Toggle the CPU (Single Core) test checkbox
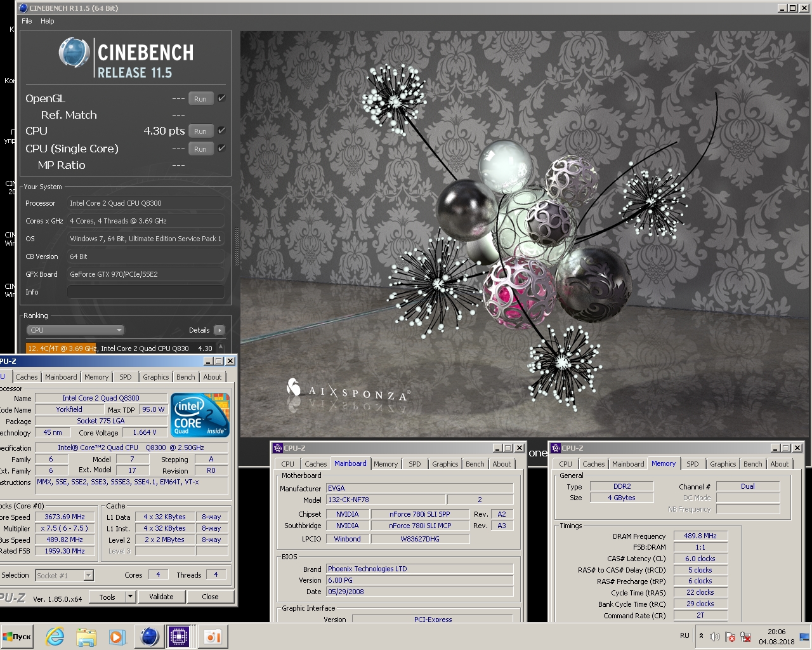This screenshot has width=812, height=650. coord(221,149)
